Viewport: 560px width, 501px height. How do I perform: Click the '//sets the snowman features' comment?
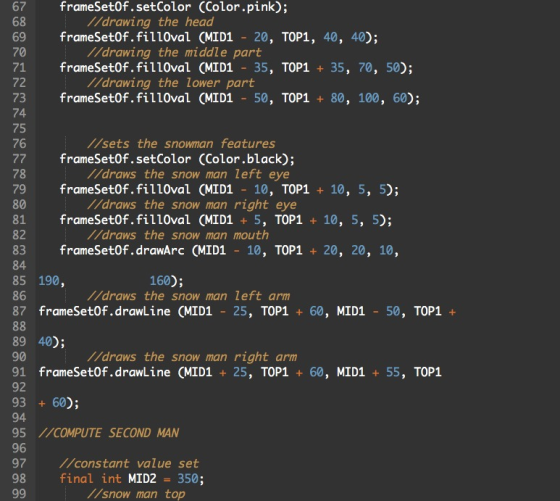click(x=181, y=144)
